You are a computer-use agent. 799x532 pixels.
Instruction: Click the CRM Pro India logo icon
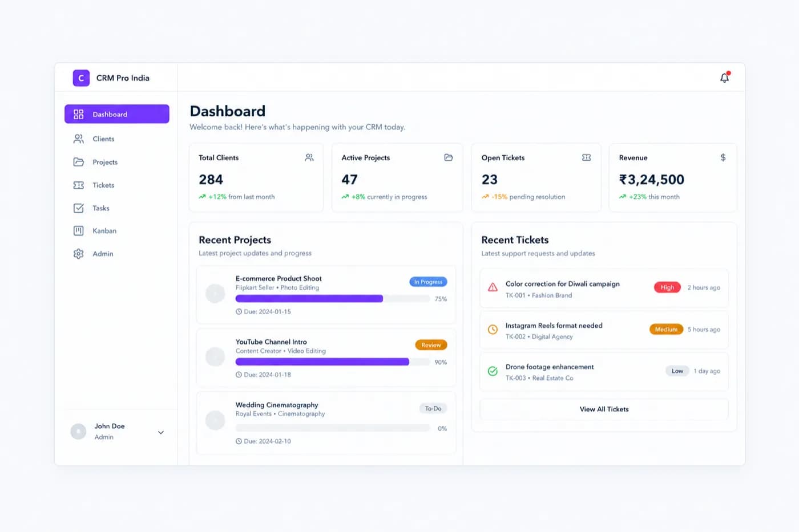pyautogui.click(x=81, y=78)
